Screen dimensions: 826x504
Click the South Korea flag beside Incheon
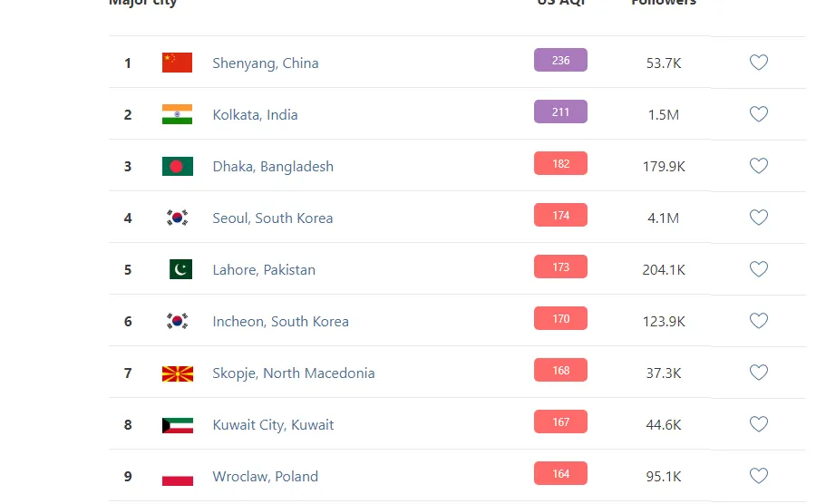pos(178,321)
